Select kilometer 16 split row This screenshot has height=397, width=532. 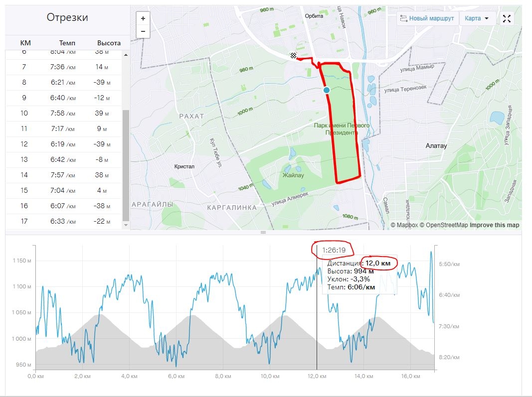pyautogui.click(x=64, y=206)
